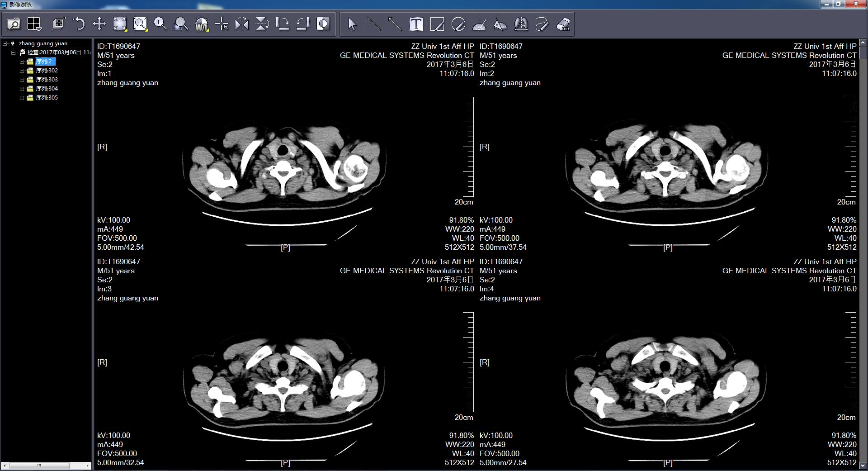Image resolution: width=868 pixels, height=471 pixels.
Task: Click tree scrollbar right arrow
Action: [x=88, y=466]
